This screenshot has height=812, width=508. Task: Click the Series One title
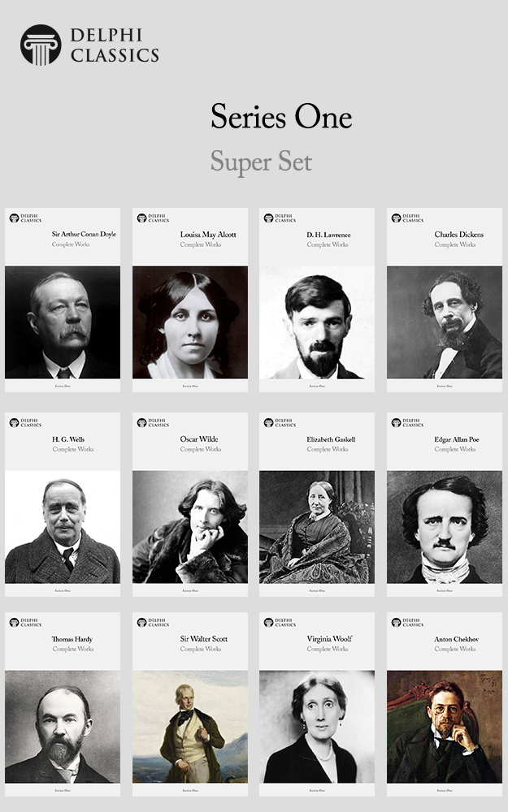[x=281, y=116]
